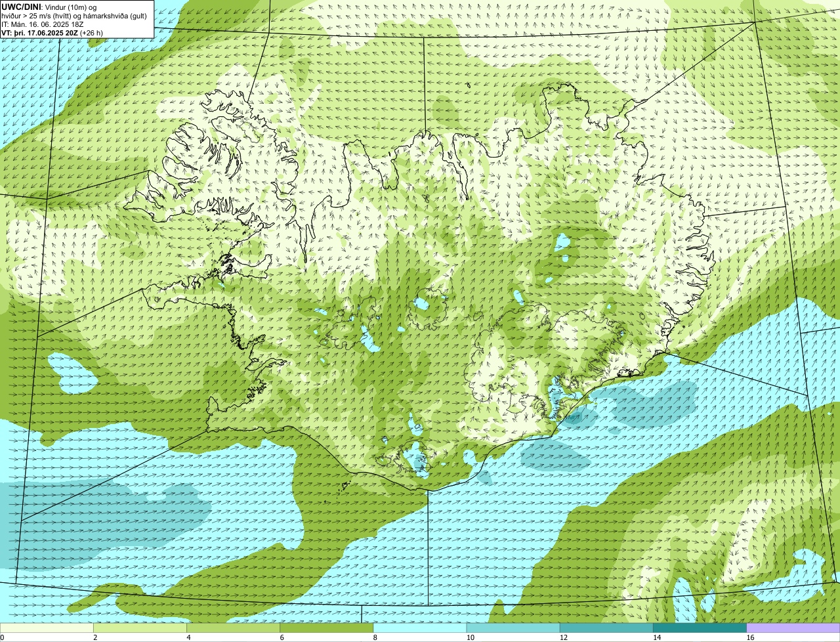This screenshot has width=840, height=642.
Task: Click the 'IT: Mán. 16. 06. 2025 18Z' line
Action: (42, 24)
